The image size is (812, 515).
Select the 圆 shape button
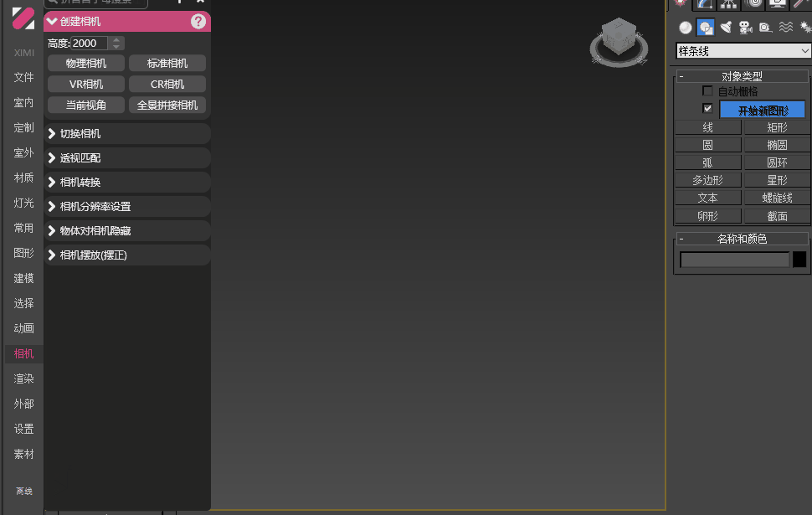(x=708, y=145)
